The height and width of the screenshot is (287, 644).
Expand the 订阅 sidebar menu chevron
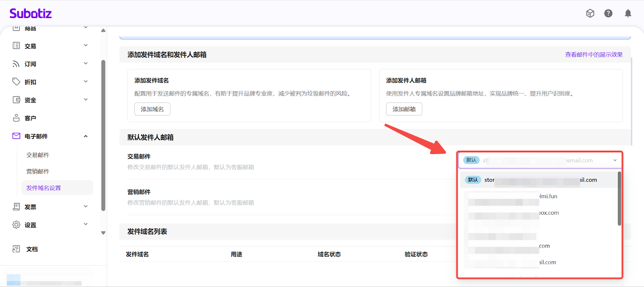[86, 64]
